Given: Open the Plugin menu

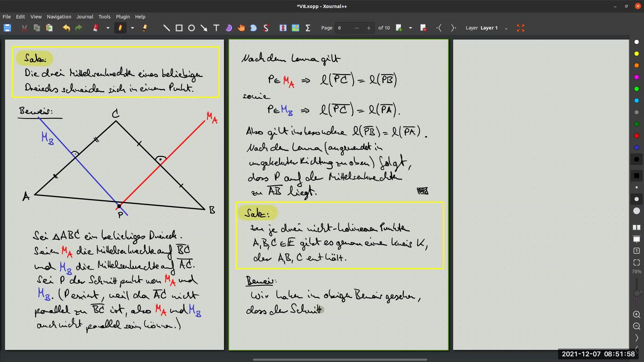Looking at the screenshot, I should 123,16.
